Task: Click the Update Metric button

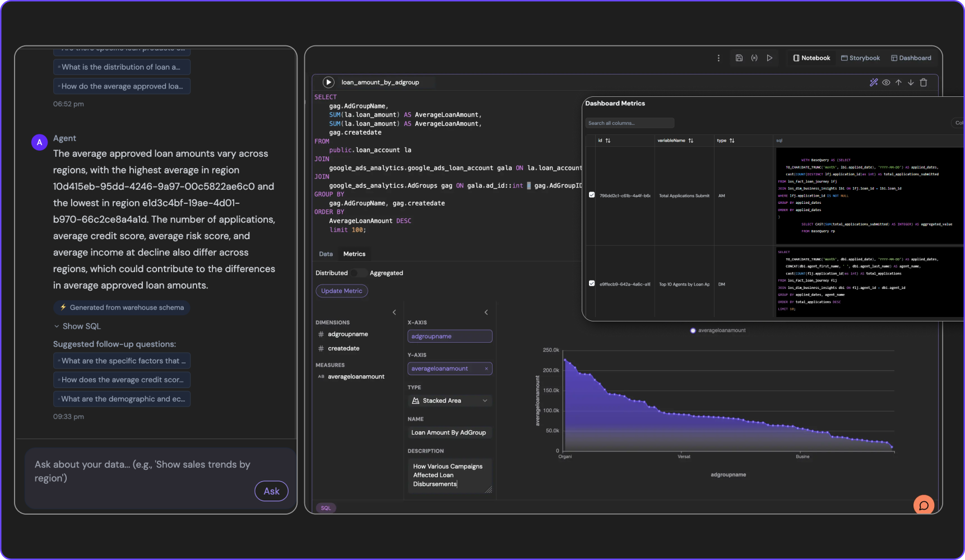Action: pyautogui.click(x=341, y=291)
